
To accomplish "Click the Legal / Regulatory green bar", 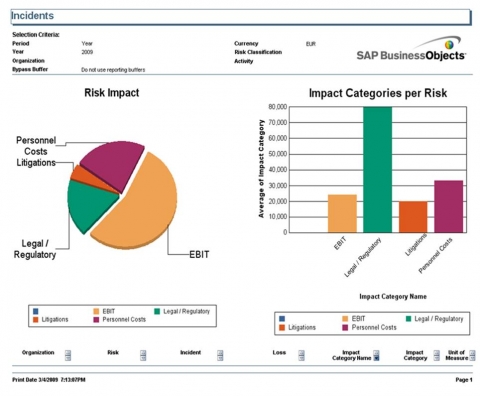I will coord(378,170).
